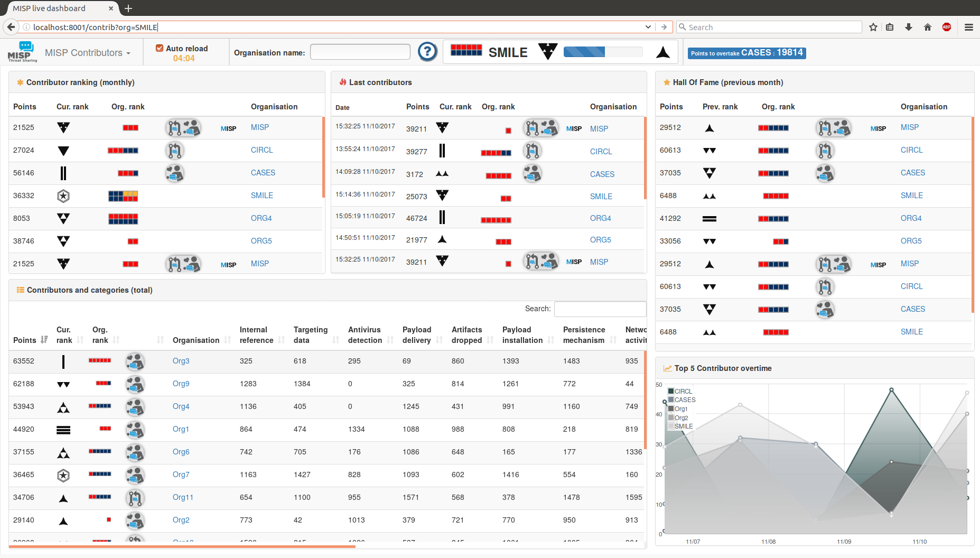Open the help question mark icon
This screenshot has width=980, height=558.
[x=427, y=52]
